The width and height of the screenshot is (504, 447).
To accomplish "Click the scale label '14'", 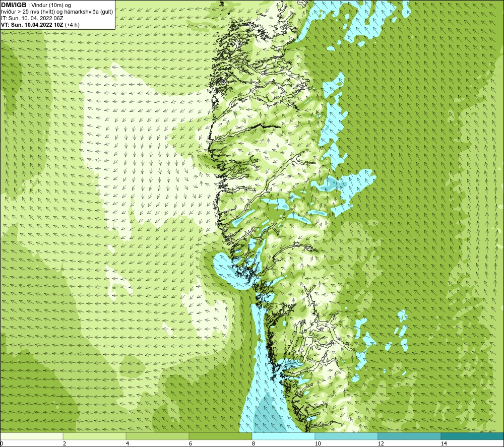I will [444, 444].
